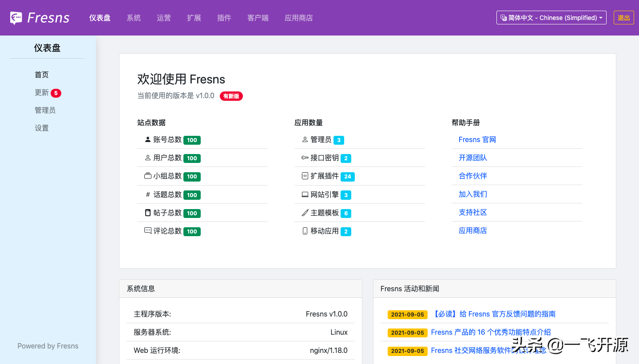Open the 应用商店 help manual link
This screenshot has width=639, height=364.
[473, 230]
